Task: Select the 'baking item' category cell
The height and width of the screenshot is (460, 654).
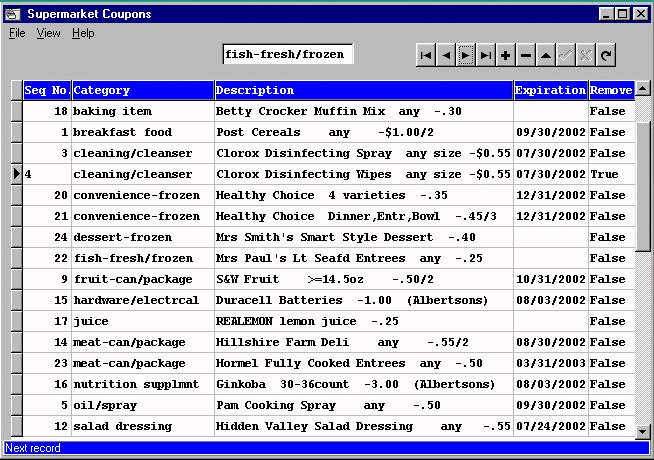Action: coord(143,111)
